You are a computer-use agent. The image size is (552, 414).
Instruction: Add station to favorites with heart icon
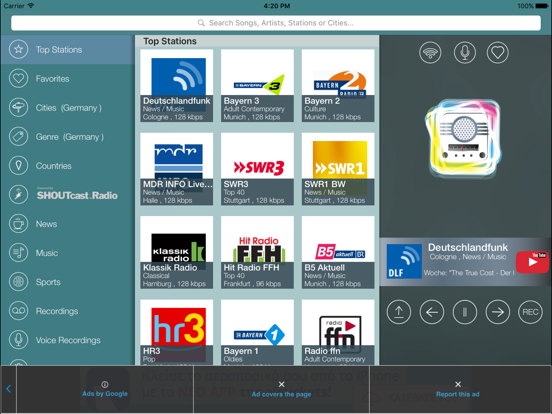pos(498,52)
